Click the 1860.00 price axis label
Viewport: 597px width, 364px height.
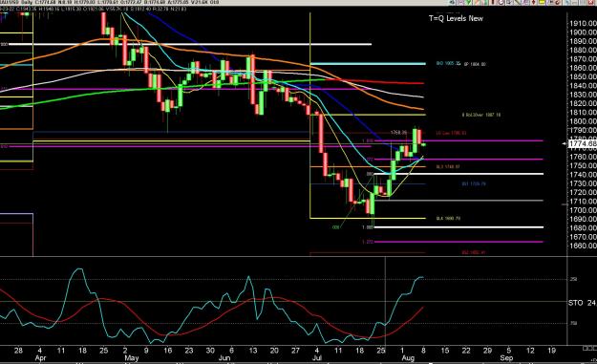coord(583,68)
